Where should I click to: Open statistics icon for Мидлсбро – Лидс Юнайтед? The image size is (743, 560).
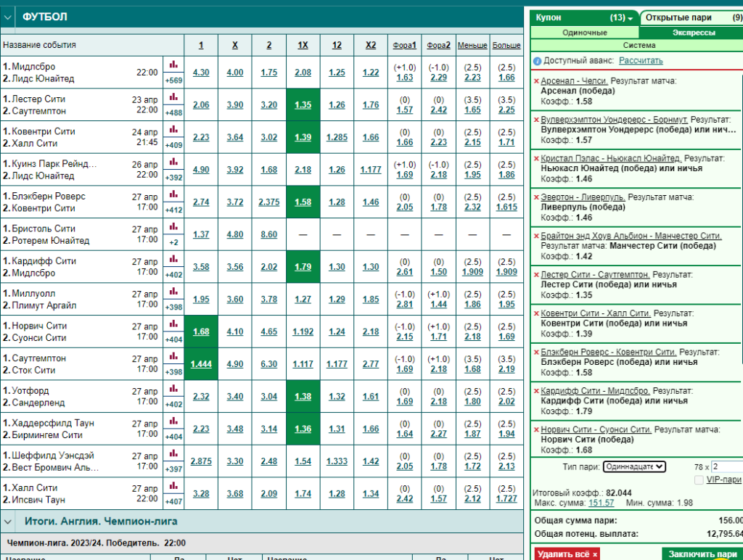click(173, 65)
